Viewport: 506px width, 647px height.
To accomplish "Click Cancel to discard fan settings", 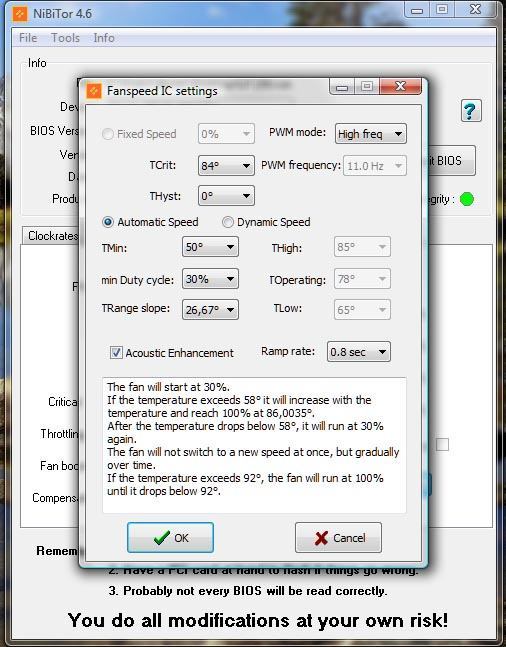I will pyautogui.click(x=338, y=537).
